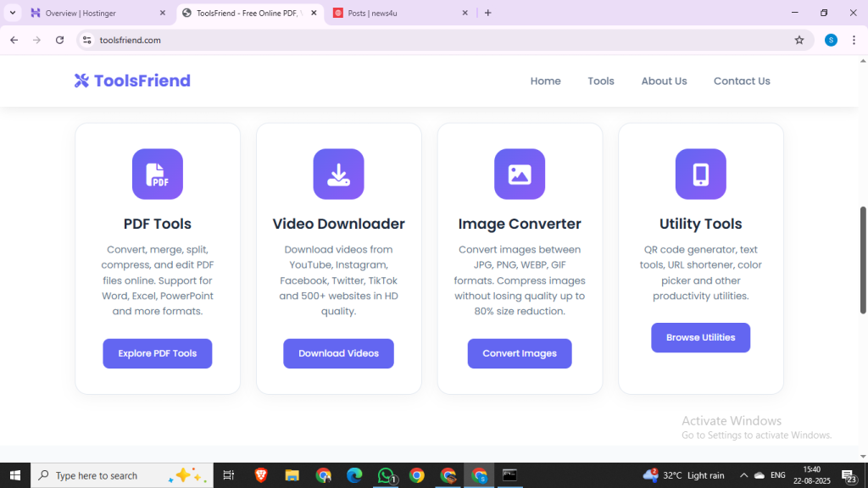
Task: Click the Browse Utilities button
Action: pyautogui.click(x=700, y=337)
